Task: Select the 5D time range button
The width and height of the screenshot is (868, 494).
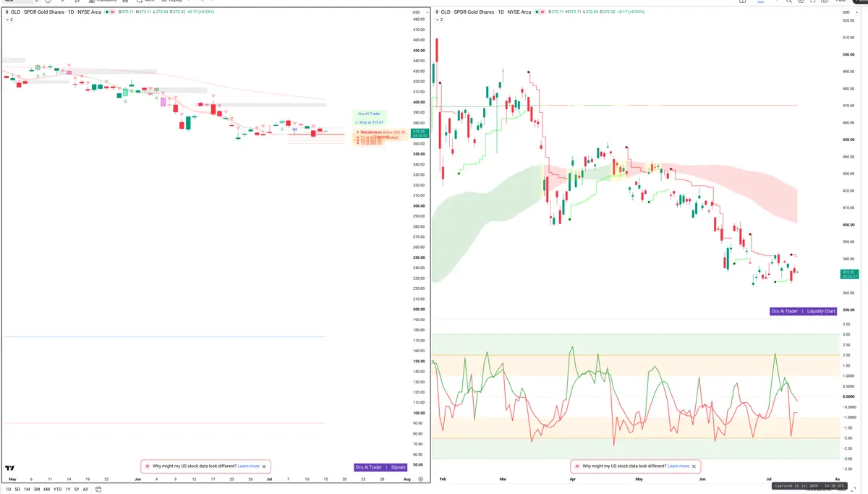Action: 17,490
